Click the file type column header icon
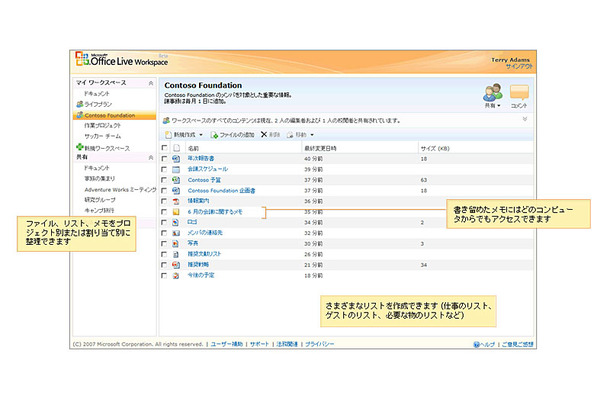The height and width of the screenshot is (400, 610). coord(176,148)
